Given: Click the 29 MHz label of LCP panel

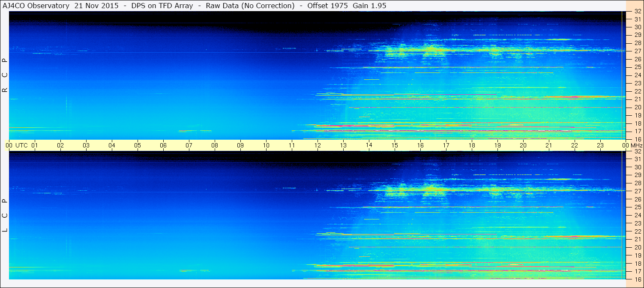Looking at the screenshot, I should coord(638,175).
